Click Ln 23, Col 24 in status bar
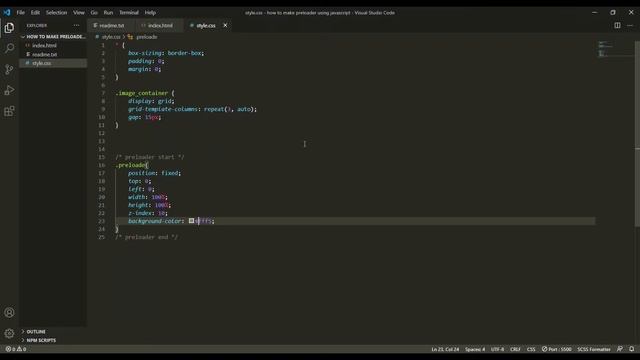This screenshot has width=640, height=360. (445, 349)
